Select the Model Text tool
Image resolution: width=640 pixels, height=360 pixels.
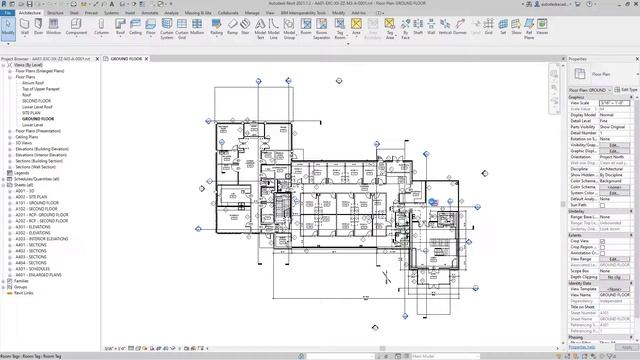260,29
